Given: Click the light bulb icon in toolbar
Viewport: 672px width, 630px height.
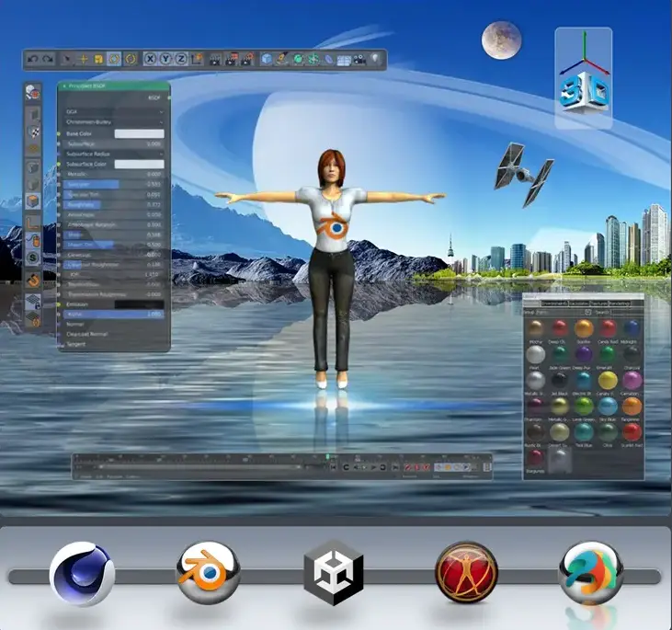Looking at the screenshot, I should pos(375,59).
